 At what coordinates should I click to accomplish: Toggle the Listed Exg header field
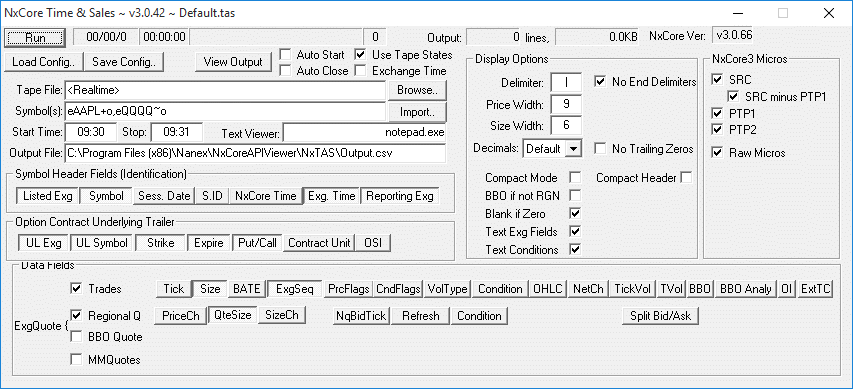coord(48,196)
